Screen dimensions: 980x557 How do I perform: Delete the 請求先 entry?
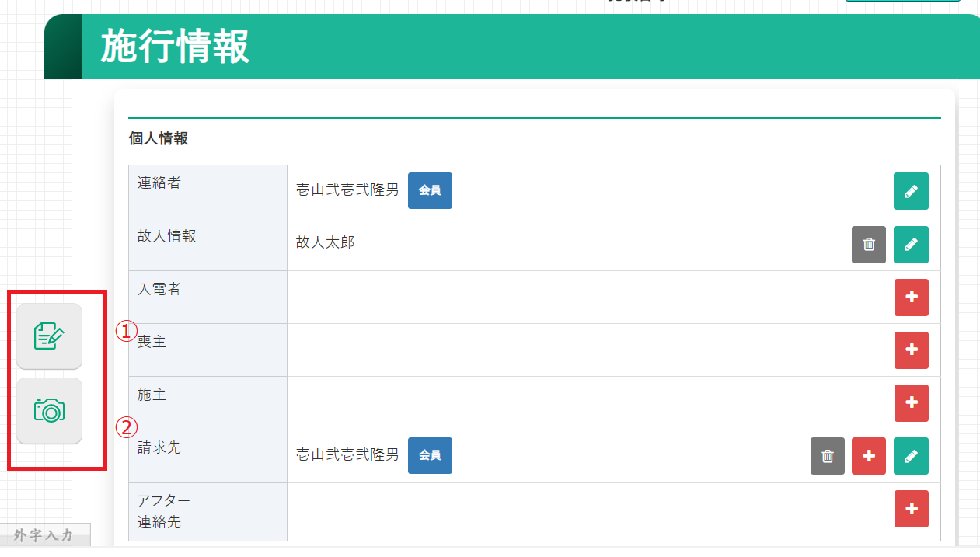pos(827,456)
